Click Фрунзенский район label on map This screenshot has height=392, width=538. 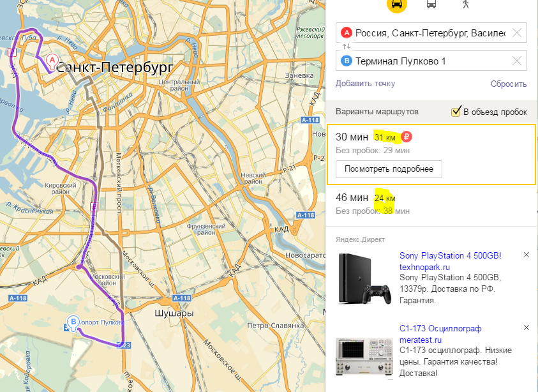click(x=206, y=229)
